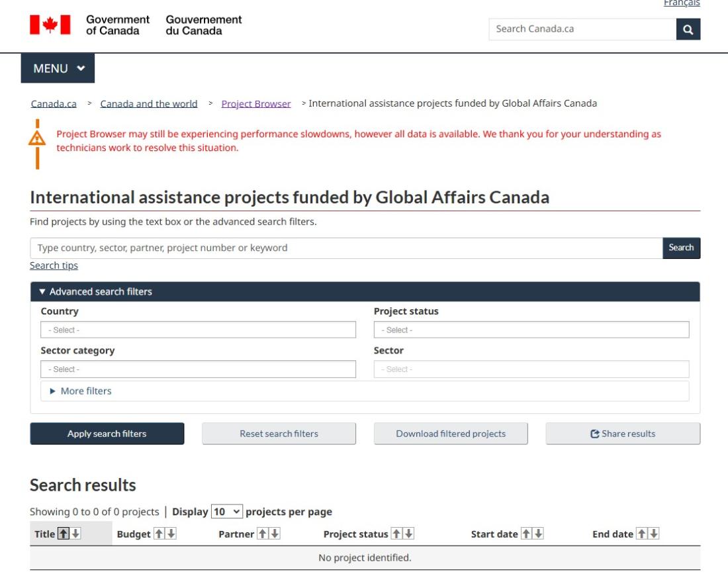
Task: Sort Start date column ascending arrow
Action: tap(526, 534)
